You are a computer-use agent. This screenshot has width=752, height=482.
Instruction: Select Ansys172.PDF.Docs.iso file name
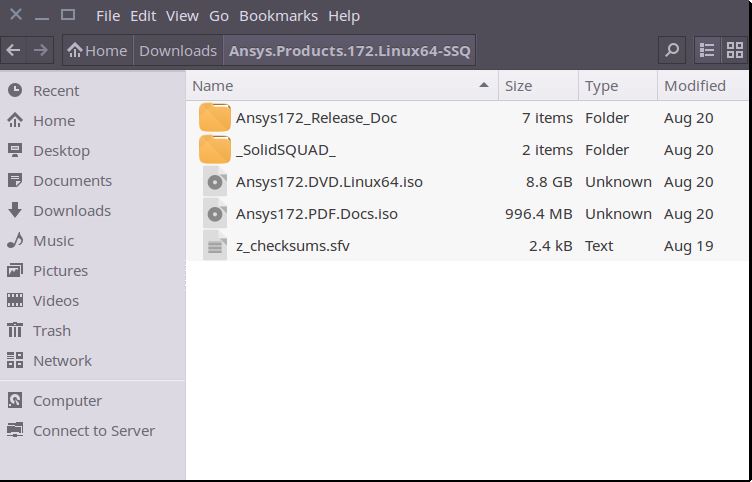tap(317, 214)
